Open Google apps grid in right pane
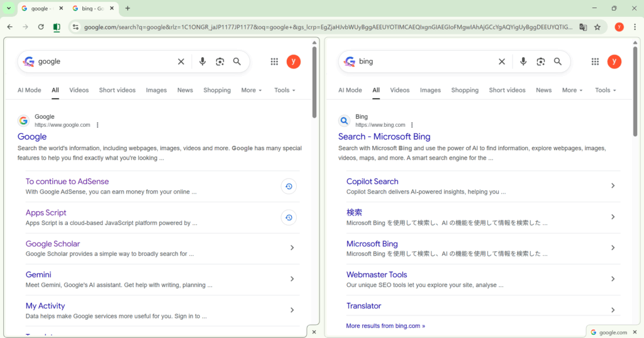 tap(595, 62)
